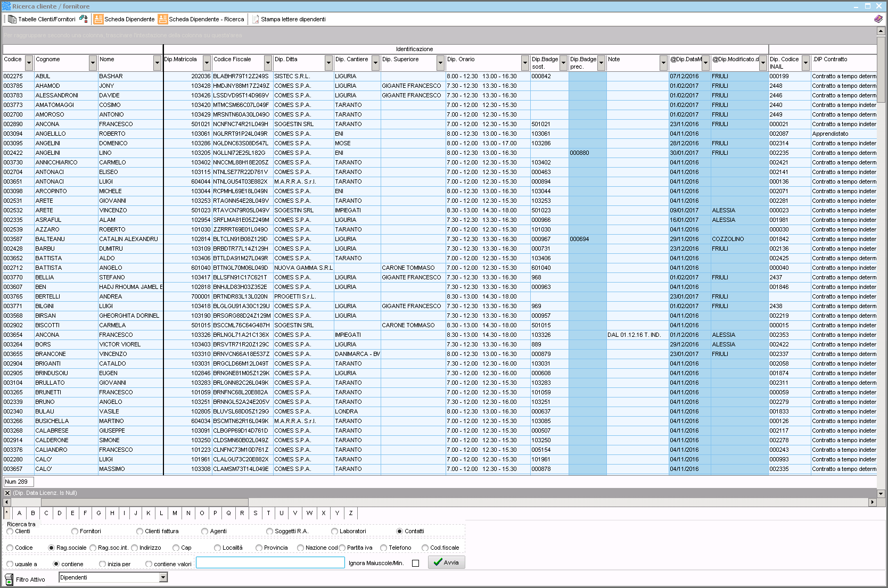Select the Clienti radio button
888x588 pixels.
[10, 531]
